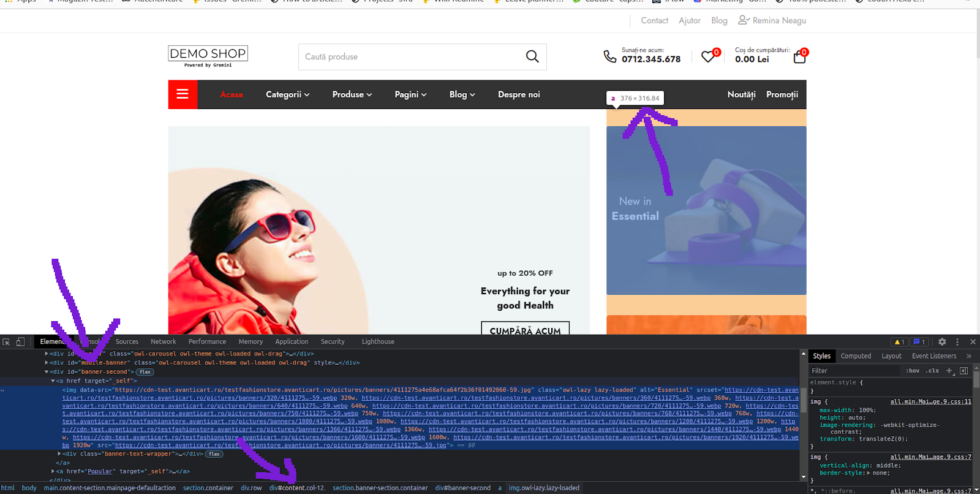
Task: Click the New in Essential banner image
Action: (x=706, y=210)
